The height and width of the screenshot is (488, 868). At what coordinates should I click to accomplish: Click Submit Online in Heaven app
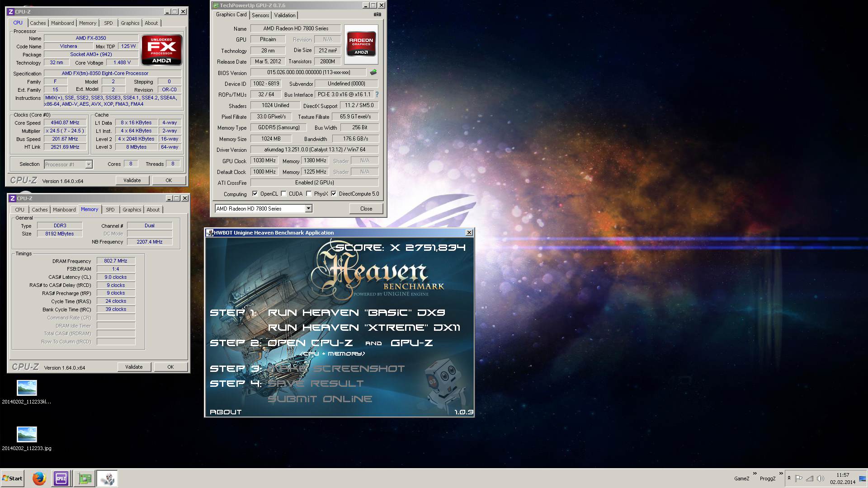[320, 399]
